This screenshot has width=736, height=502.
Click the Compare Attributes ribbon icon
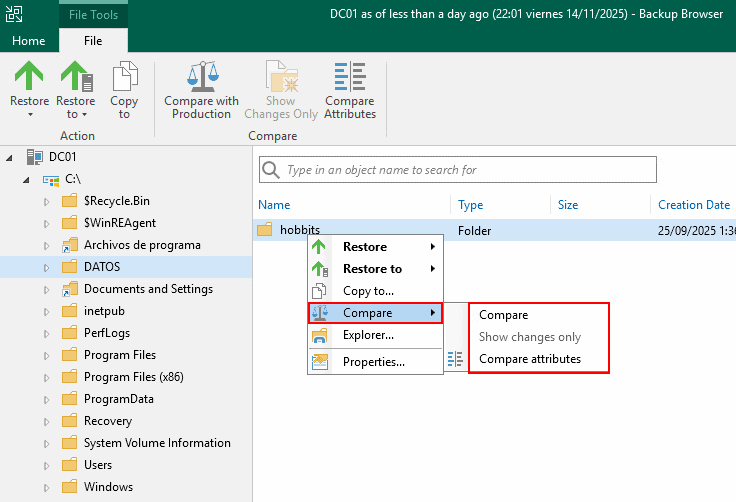point(350,76)
